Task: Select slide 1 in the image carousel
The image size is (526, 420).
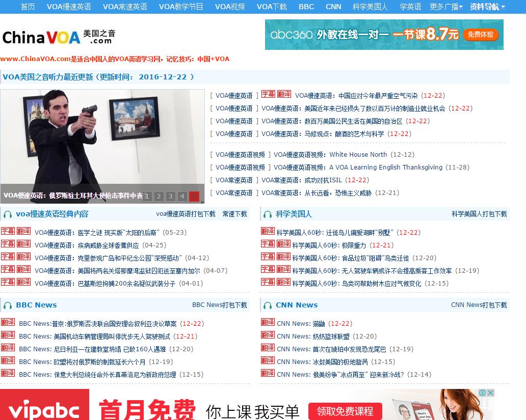Action: [x=147, y=196]
